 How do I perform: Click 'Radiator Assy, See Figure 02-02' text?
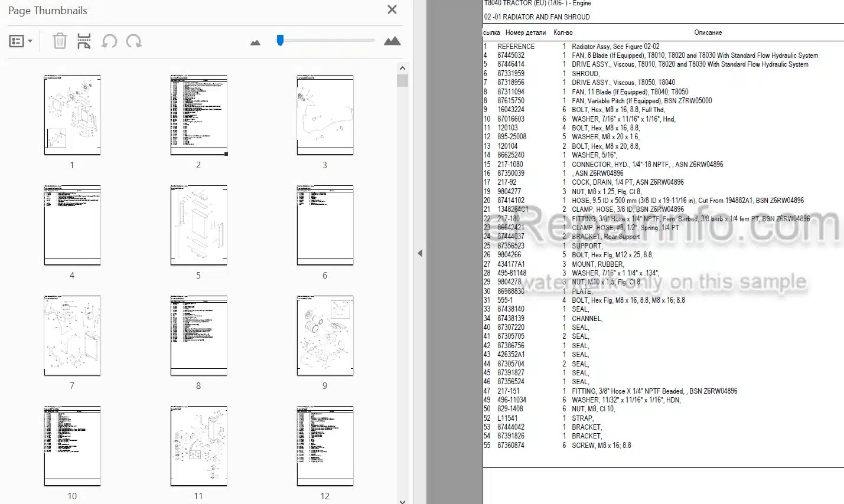pyautogui.click(x=615, y=47)
